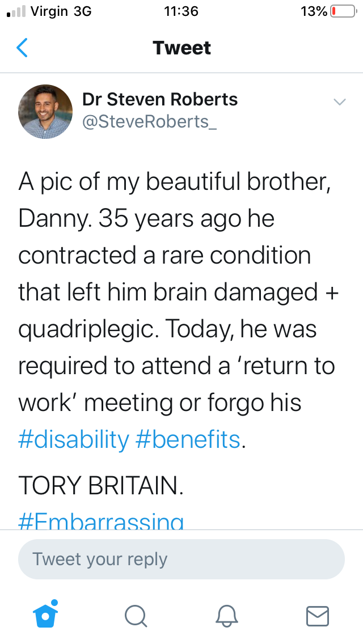Tap the 13% battery percentage
363x644 pixels.
click(x=314, y=11)
